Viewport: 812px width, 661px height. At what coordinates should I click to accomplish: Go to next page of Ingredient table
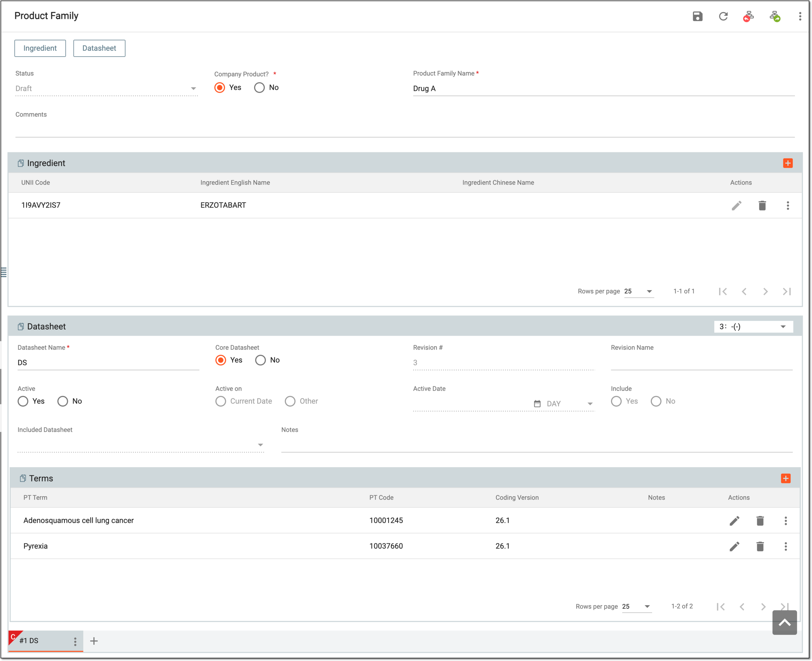[x=765, y=291]
